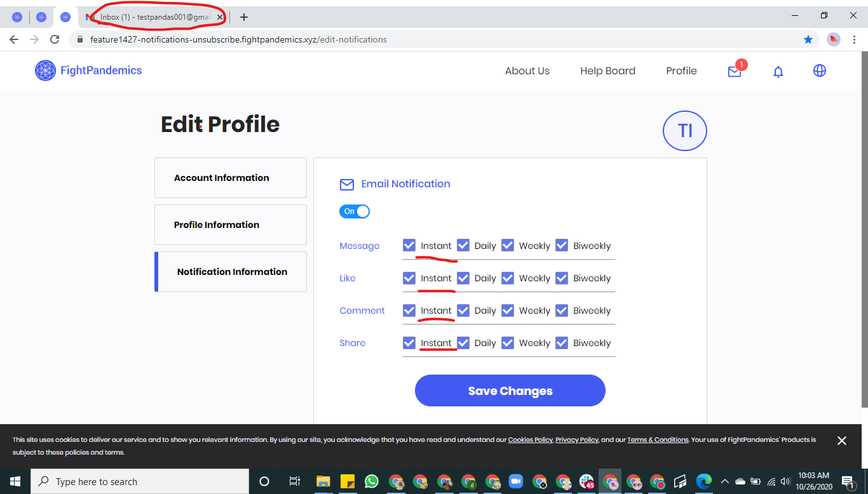Open Cortana circle icon on taskbar
Image resolution: width=868 pixels, height=494 pixels.
265,481
